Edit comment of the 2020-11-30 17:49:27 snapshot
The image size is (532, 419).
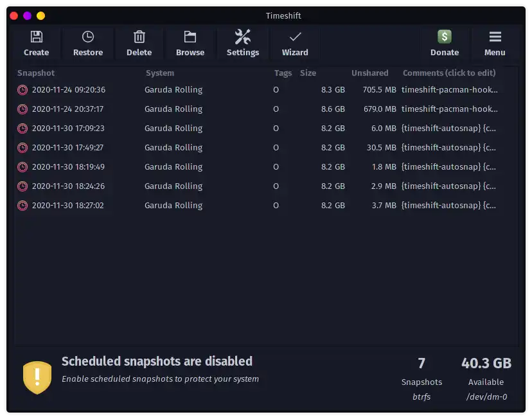(x=449, y=148)
